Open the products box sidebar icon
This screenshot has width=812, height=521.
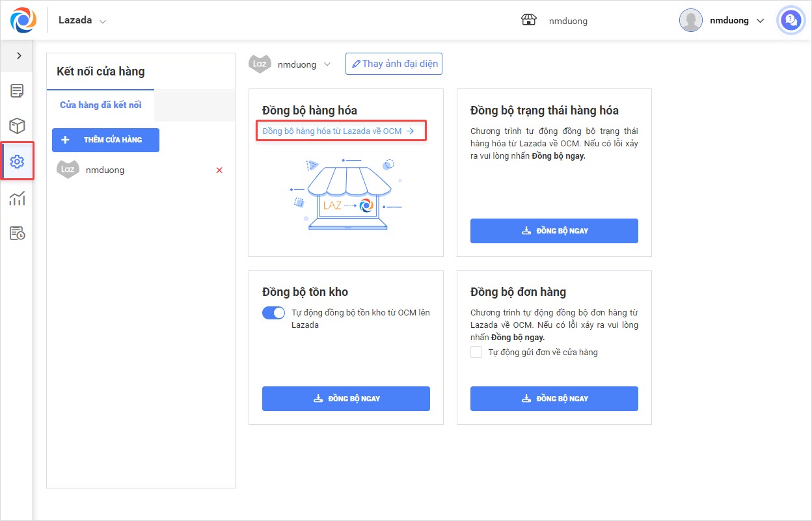[x=17, y=126]
